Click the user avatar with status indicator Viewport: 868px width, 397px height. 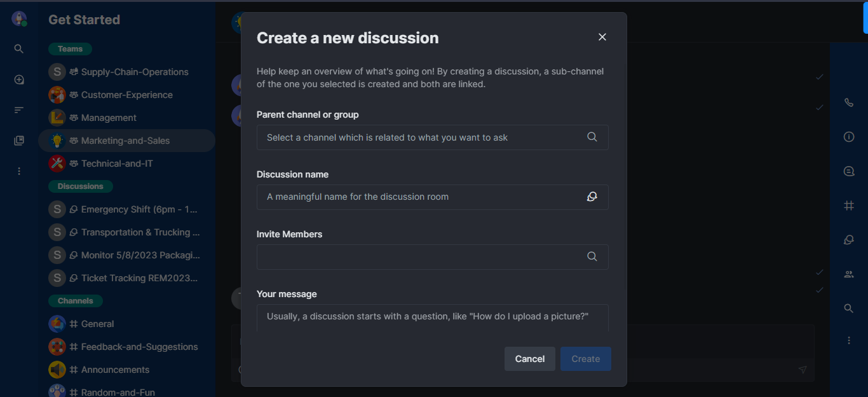19,18
